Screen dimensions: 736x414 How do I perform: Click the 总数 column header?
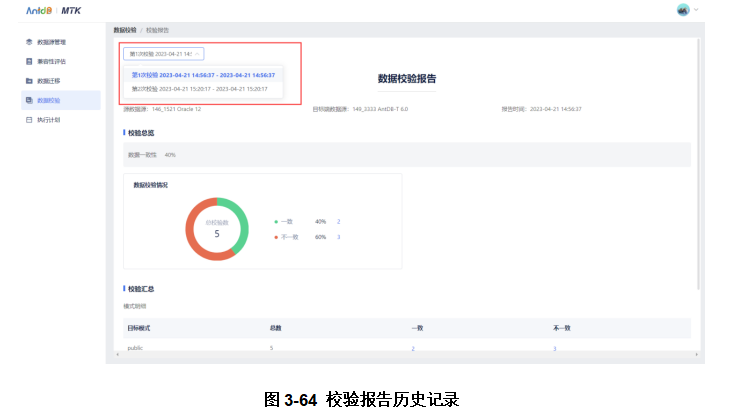[x=276, y=328]
